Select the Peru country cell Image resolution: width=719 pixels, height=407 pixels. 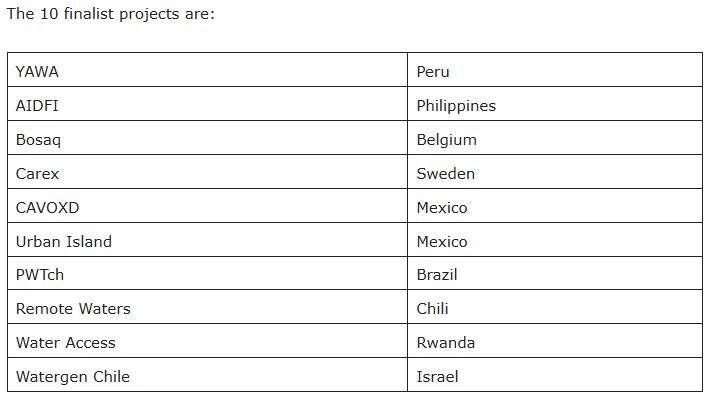coord(555,70)
